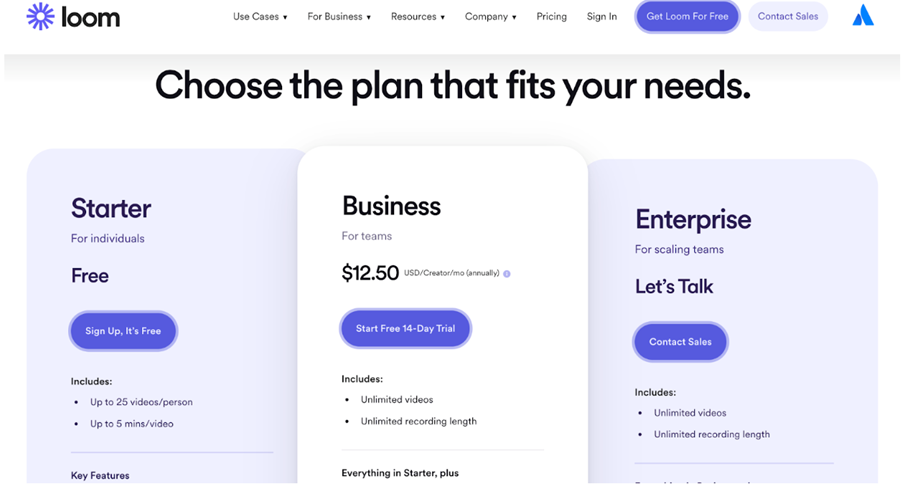903x489 pixels.
Task: Start the Free 14-Day Trial for Business
Action: (405, 328)
